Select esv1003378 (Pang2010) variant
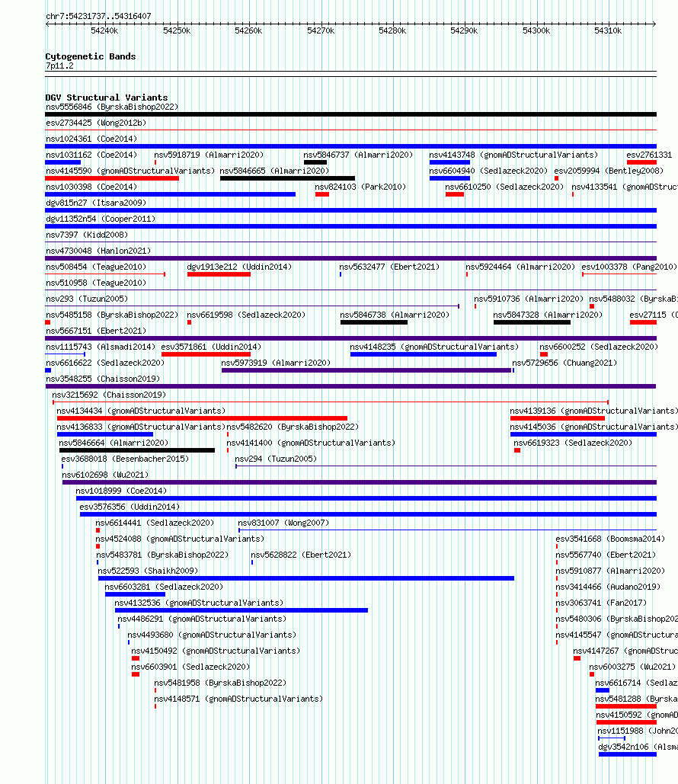The width and height of the screenshot is (678, 784). [629, 267]
